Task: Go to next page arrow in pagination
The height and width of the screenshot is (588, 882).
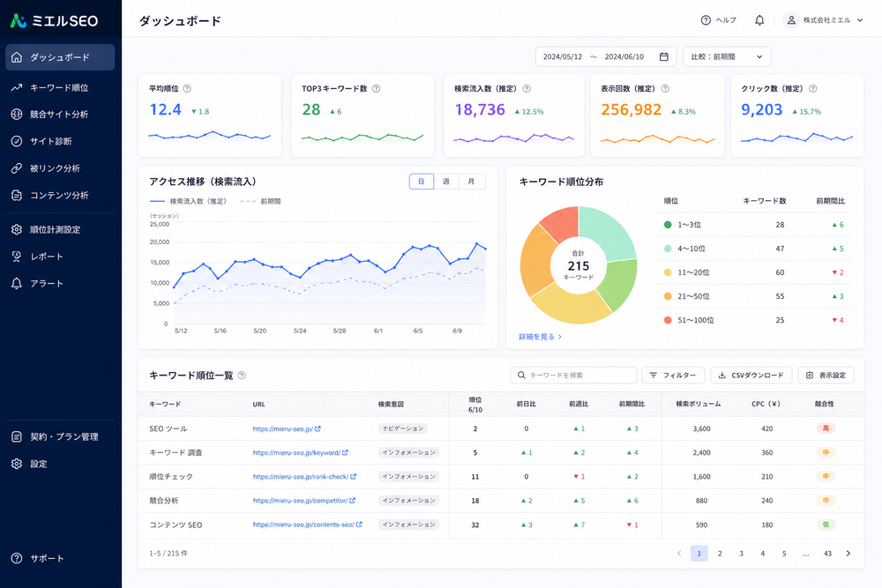Action: (848, 554)
